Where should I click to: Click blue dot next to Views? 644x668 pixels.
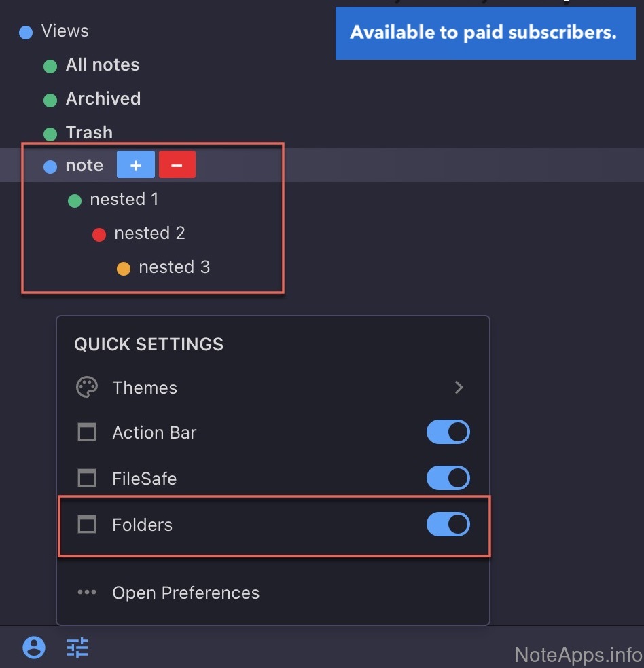click(26, 32)
